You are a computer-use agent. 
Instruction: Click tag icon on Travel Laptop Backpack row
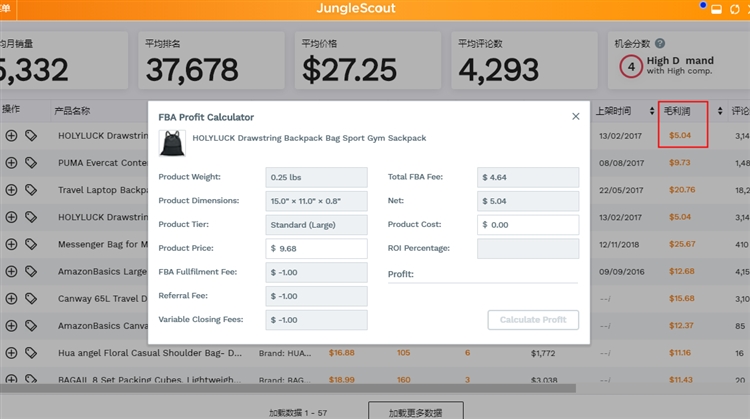coord(31,190)
